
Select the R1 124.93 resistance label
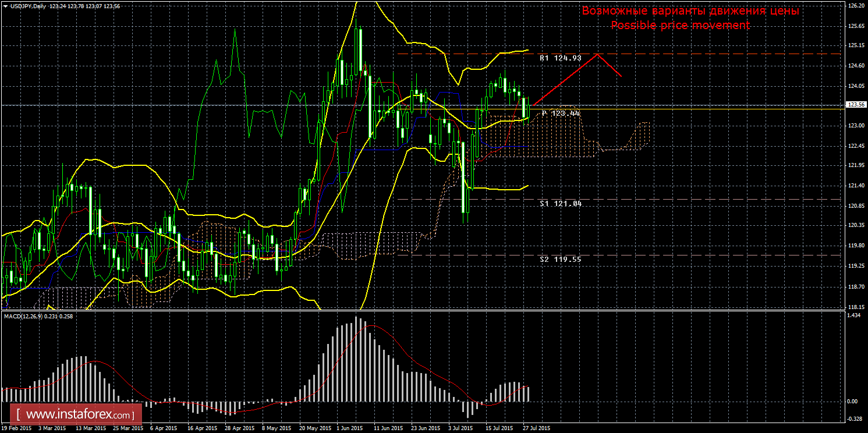[560, 58]
